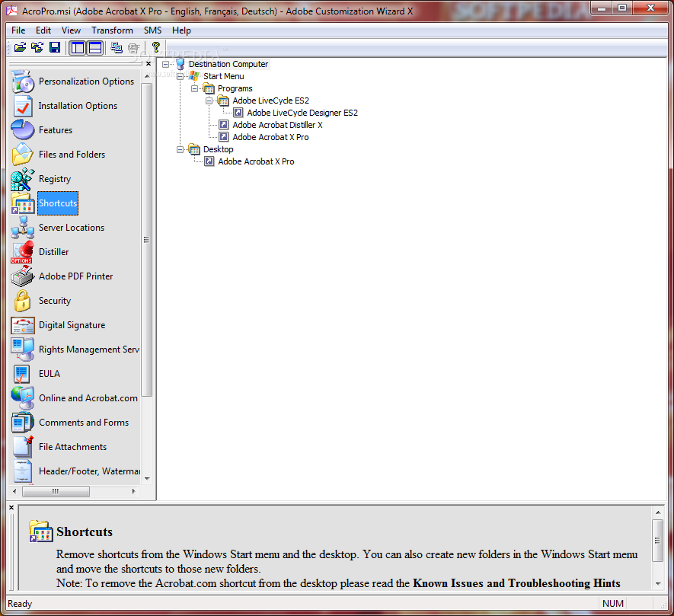Open the EULA icon
The width and height of the screenshot is (674, 616).
click(21, 374)
